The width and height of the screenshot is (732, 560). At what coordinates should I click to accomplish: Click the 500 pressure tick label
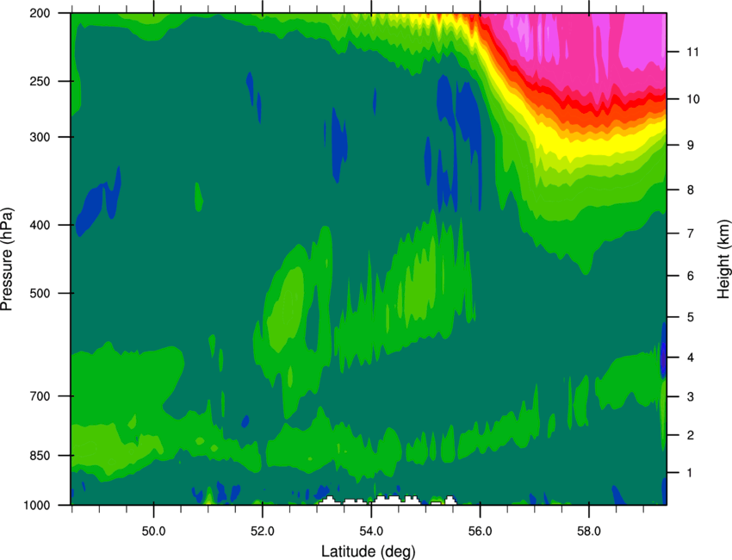coord(40,293)
